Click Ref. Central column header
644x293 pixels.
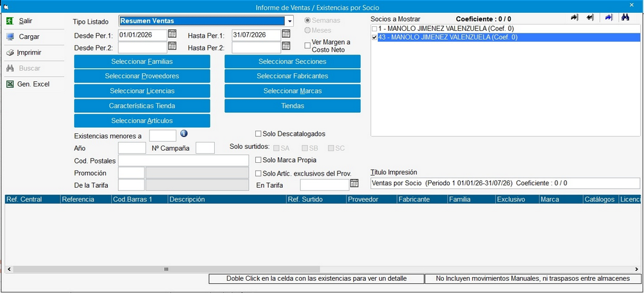point(33,199)
